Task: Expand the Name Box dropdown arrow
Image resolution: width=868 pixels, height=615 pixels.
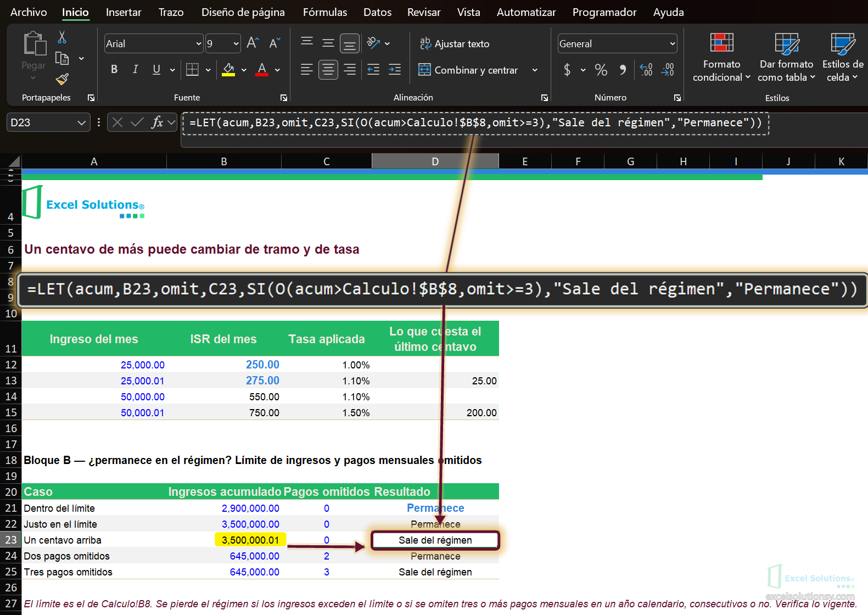Action: pyautogui.click(x=81, y=122)
